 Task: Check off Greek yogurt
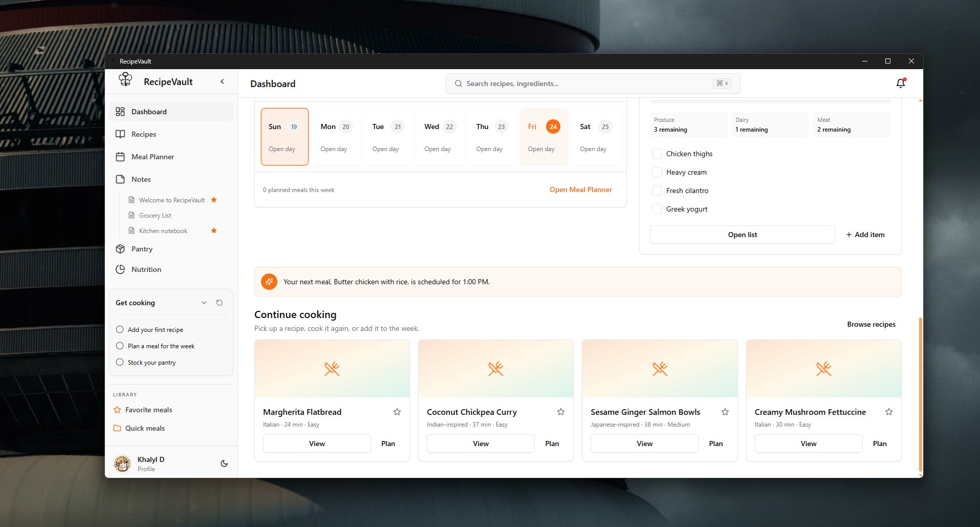tap(657, 209)
